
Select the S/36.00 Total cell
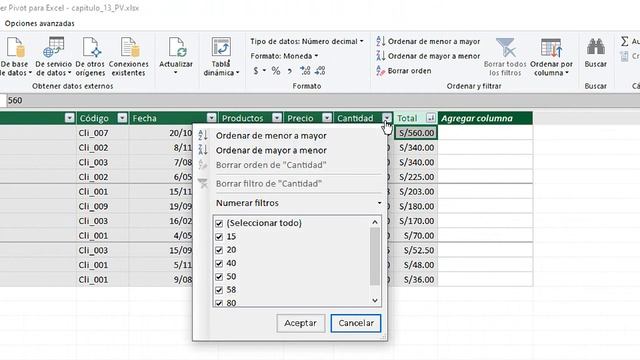[x=416, y=280]
